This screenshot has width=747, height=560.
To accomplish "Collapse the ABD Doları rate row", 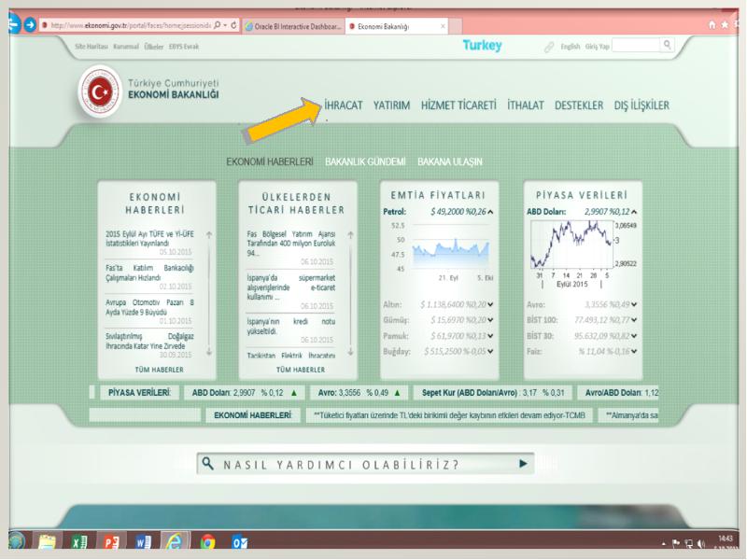I will pos(634,212).
